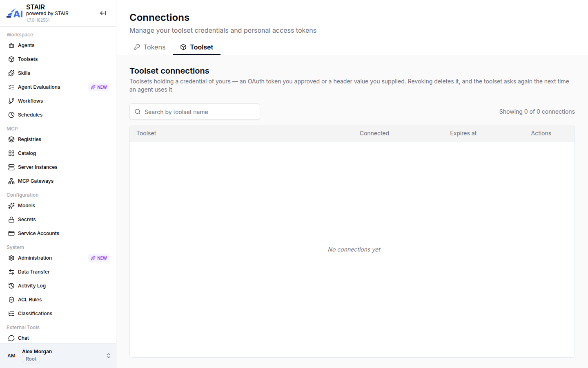
Task: Click the ACL Rules shield icon
Action: (11, 300)
